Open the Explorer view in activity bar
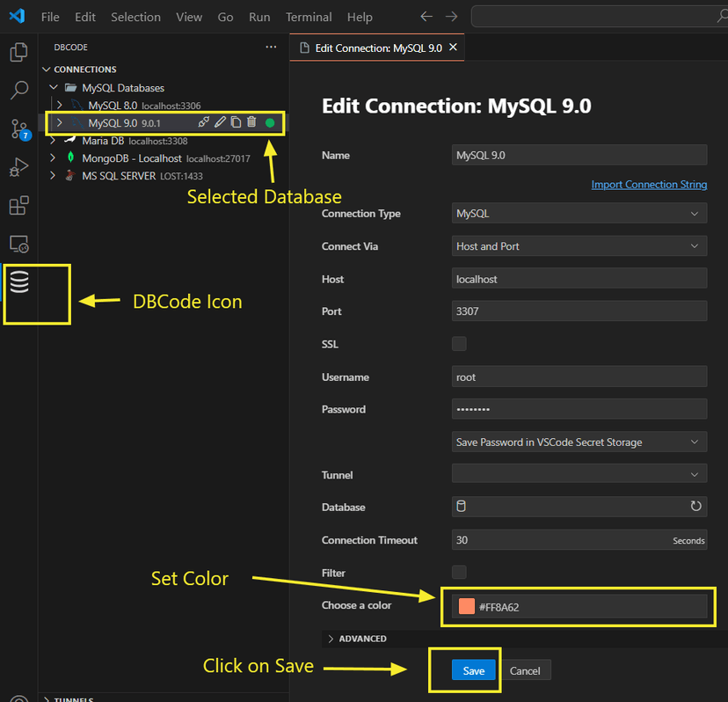Viewport: 728px width, 702px height. 18,52
